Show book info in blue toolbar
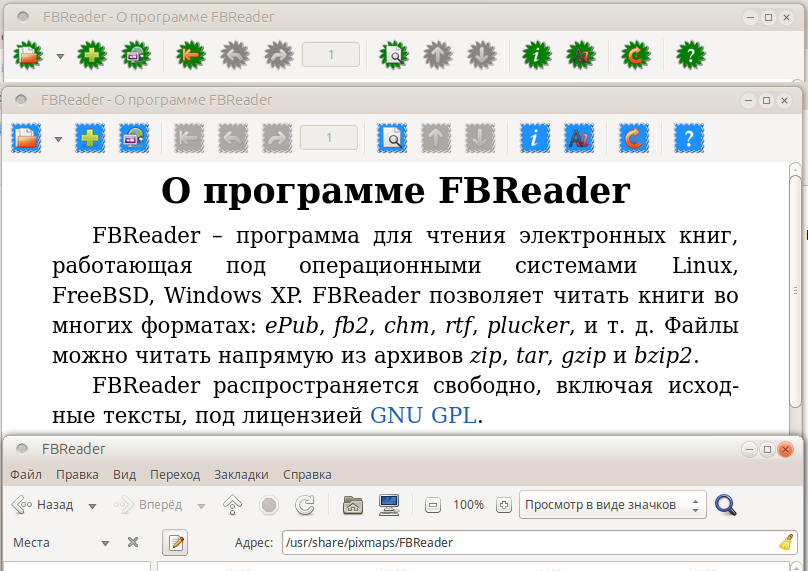This screenshot has height=571, width=808. 535,138
